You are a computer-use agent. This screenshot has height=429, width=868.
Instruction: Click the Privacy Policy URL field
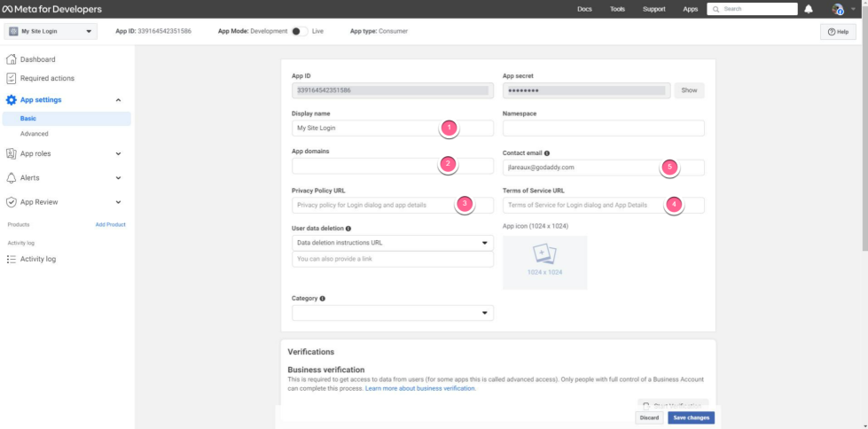tap(393, 205)
